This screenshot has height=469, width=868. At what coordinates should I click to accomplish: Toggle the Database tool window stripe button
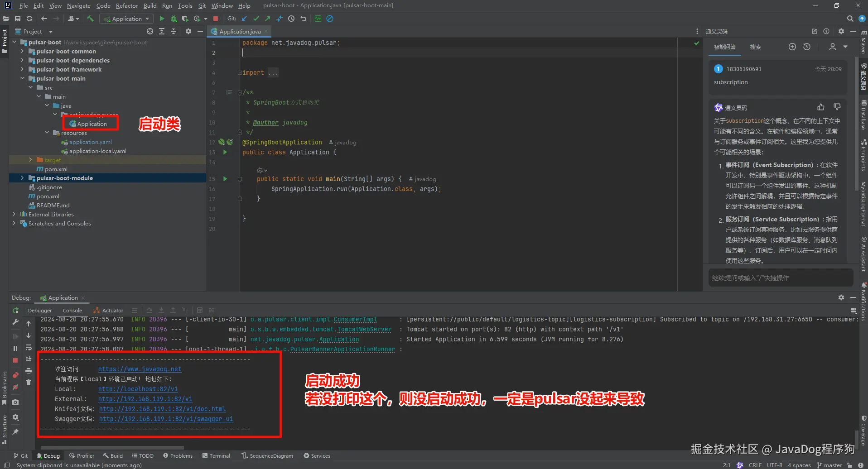pos(863,115)
